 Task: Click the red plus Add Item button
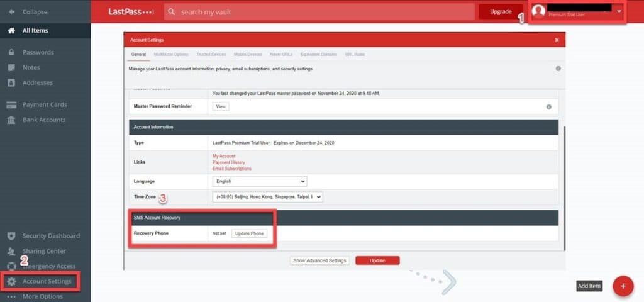(623, 286)
